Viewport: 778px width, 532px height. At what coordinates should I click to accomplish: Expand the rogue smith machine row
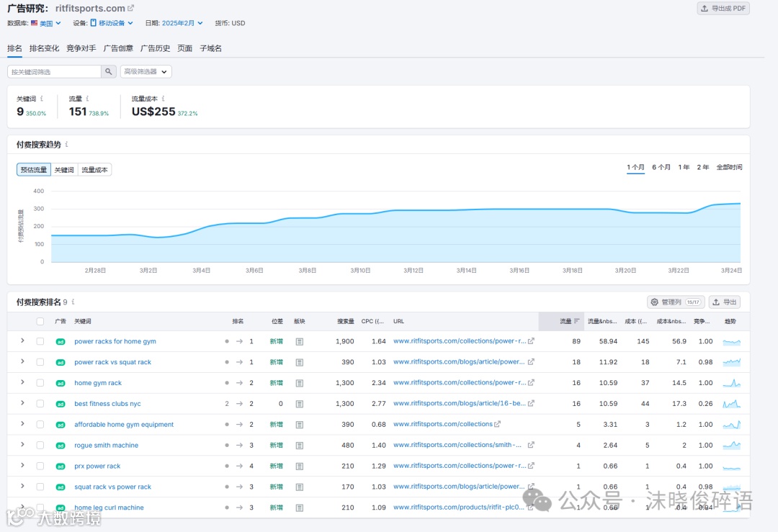pos(22,445)
